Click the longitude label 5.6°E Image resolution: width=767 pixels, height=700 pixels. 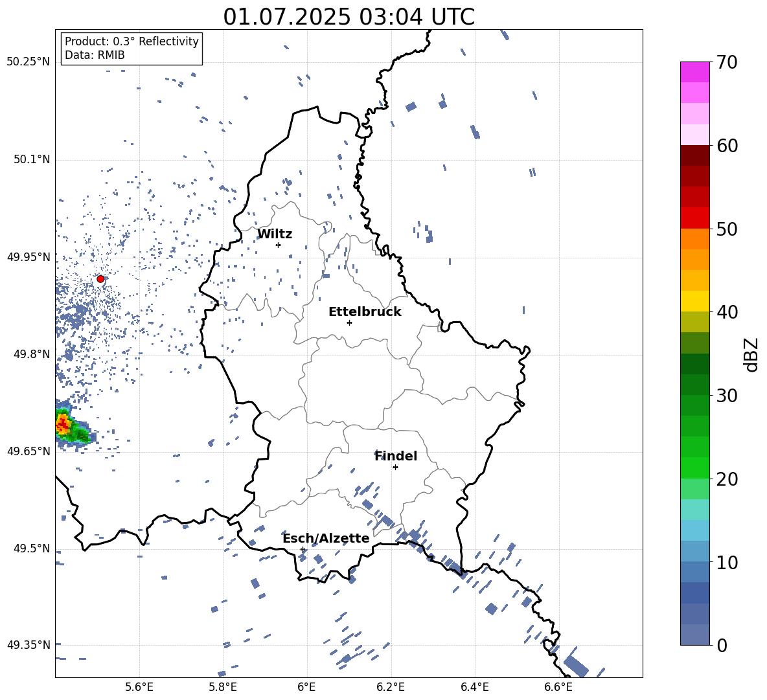tap(139, 687)
